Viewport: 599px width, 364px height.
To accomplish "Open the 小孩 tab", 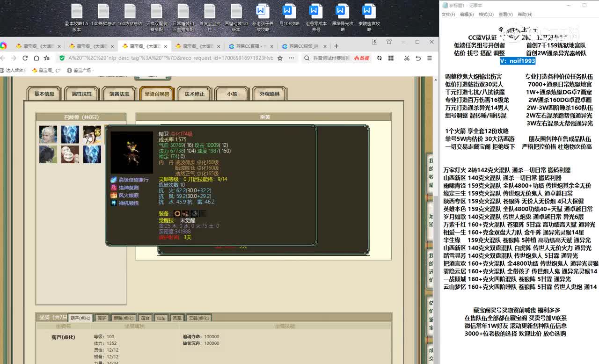I will [232, 94].
